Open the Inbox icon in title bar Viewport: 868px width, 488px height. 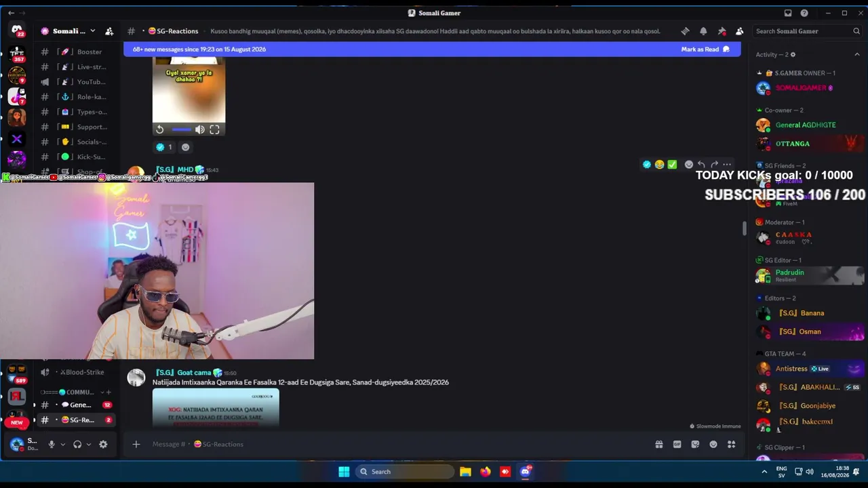pos(788,13)
